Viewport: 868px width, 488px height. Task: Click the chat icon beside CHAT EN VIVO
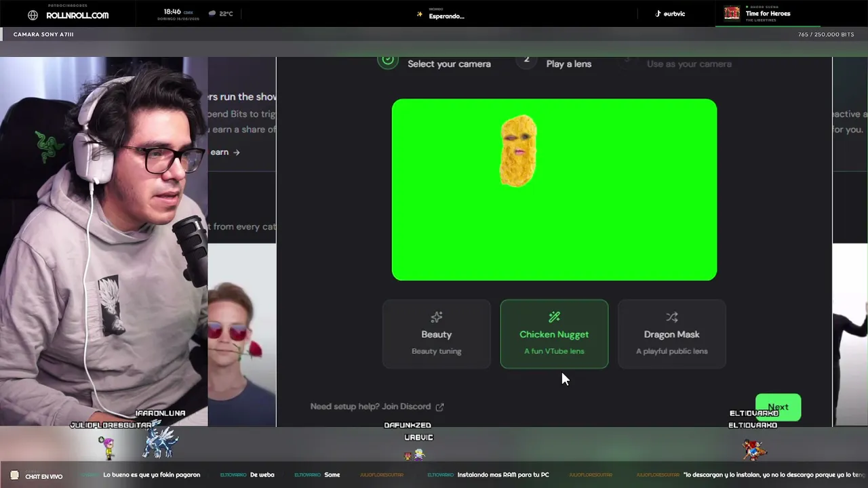click(x=14, y=475)
